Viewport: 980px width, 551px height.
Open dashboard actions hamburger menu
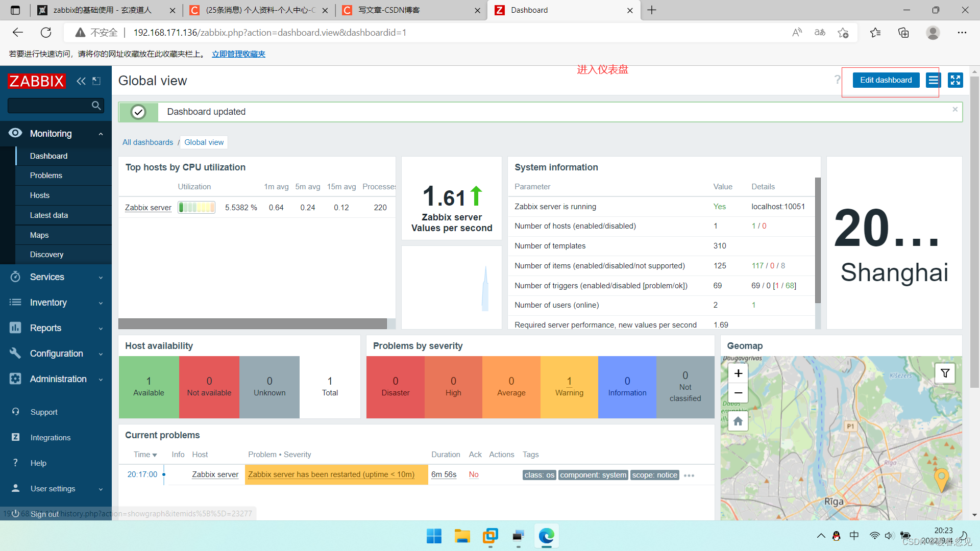(933, 80)
